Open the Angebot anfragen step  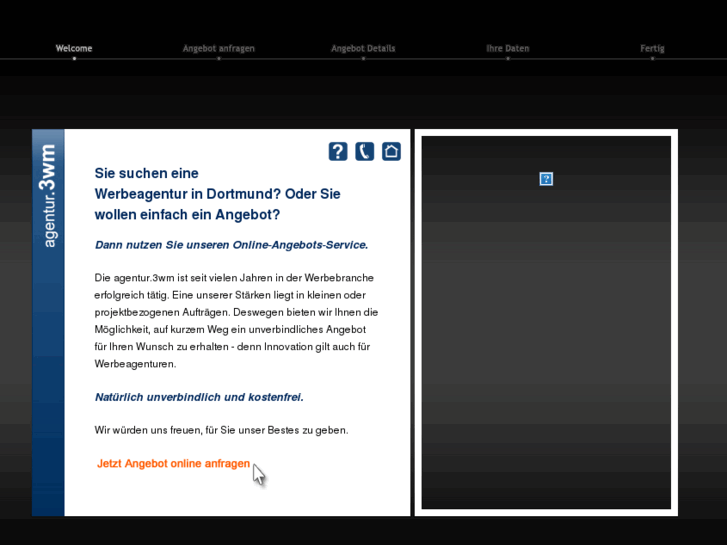(x=219, y=48)
